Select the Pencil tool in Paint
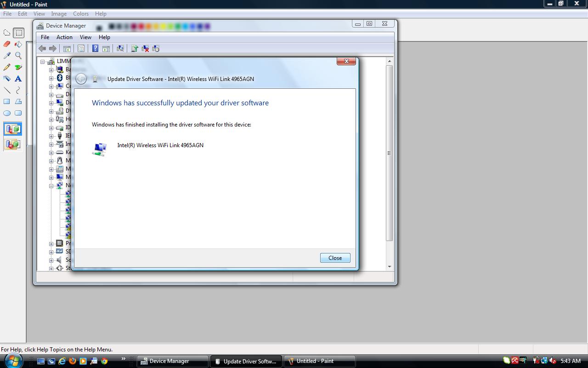The height and width of the screenshot is (368, 588). point(7,67)
